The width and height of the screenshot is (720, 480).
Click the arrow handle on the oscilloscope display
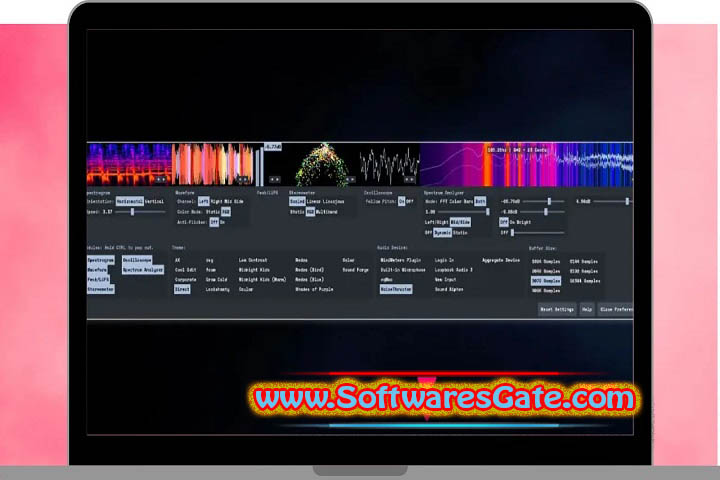410,180
